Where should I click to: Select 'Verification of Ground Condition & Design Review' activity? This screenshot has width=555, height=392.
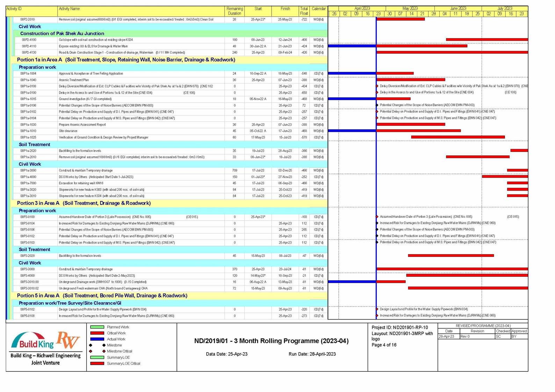click(x=103, y=137)
